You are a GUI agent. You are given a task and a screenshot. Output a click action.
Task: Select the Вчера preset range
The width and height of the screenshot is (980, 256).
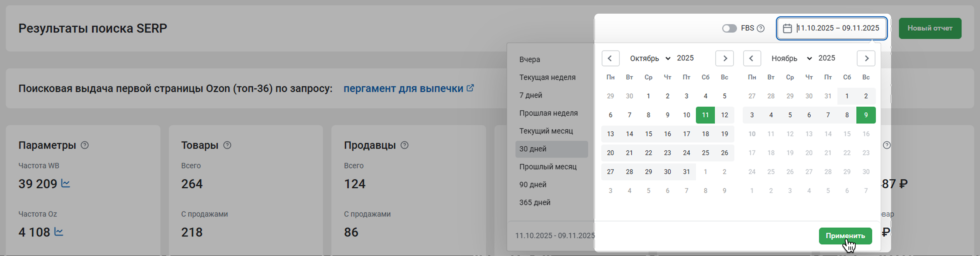[x=529, y=60]
